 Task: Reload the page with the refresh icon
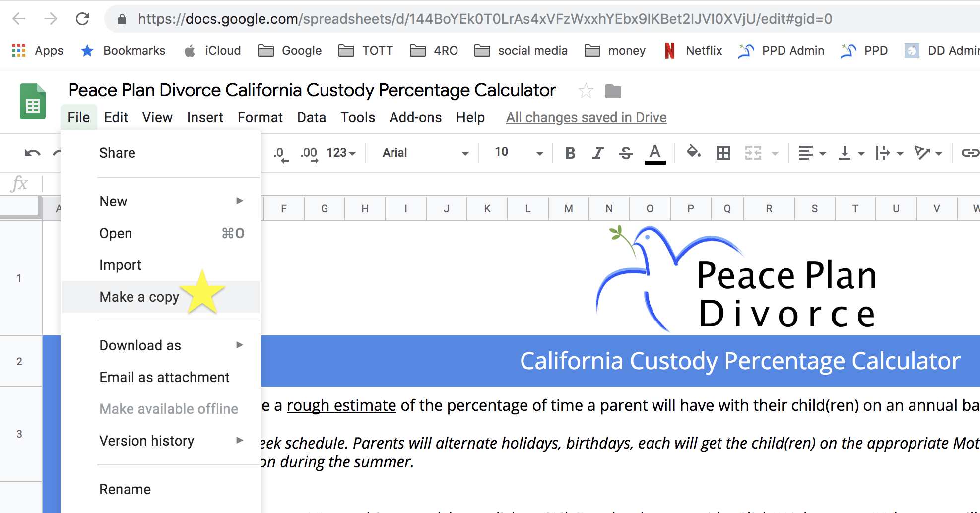click(x=82, y=19)
